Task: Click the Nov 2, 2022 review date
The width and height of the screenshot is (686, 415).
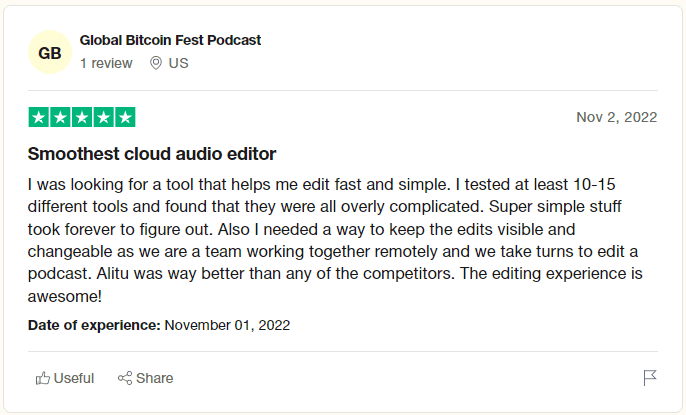Action: point(616,117)
